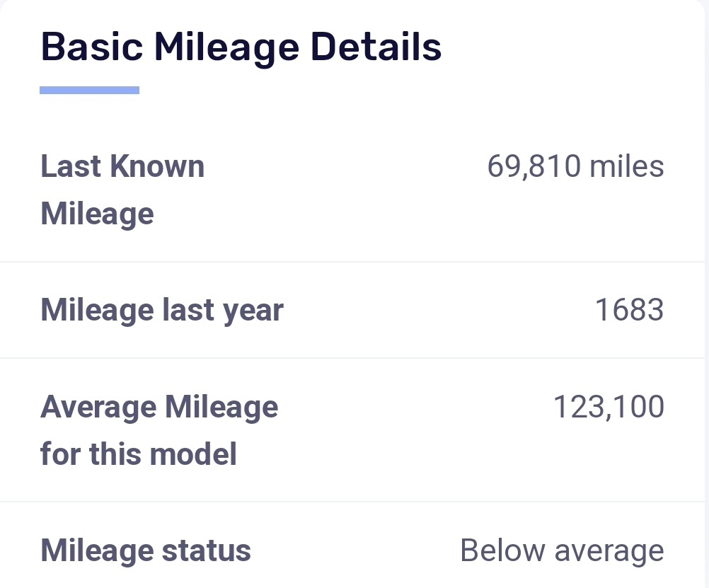Click the "miles" unit after 69,810
The height and width of the screenshot is (588, 709).
point(627,167)
